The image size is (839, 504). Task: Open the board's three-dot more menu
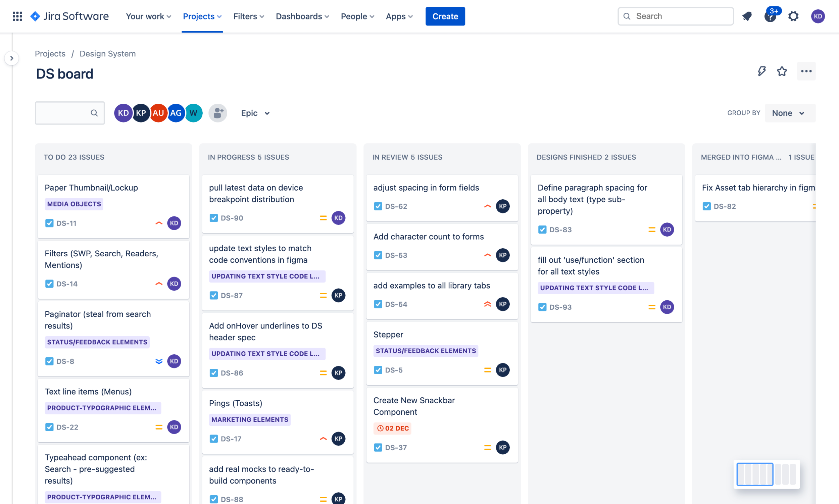pos(806,71)
